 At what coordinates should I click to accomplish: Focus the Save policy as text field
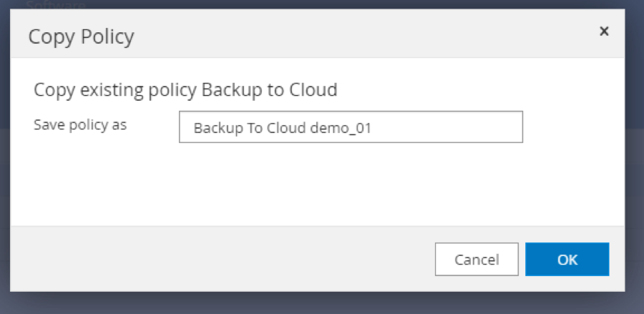[351, 127]
